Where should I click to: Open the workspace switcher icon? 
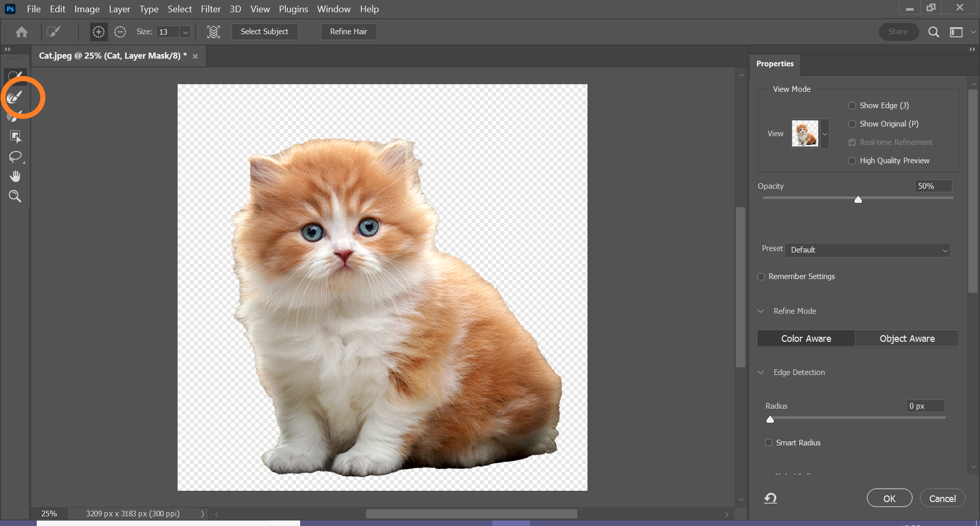pyautogui.click(x=956, y=32)
